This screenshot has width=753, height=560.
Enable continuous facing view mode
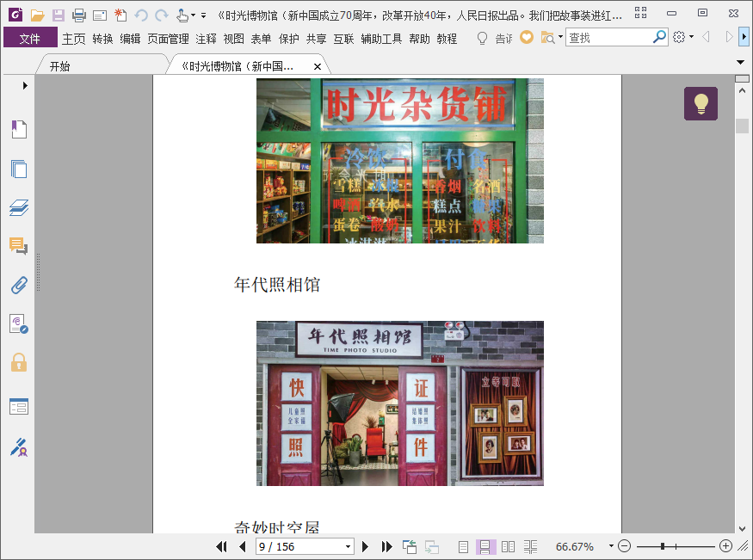(x=530, y=546)
